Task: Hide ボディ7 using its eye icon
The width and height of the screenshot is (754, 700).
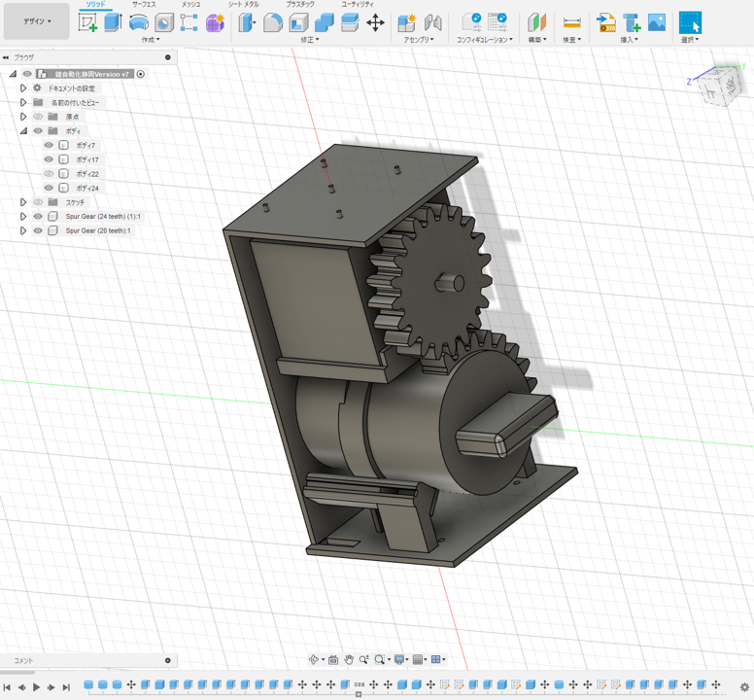Action: click(x=49, y=145)
